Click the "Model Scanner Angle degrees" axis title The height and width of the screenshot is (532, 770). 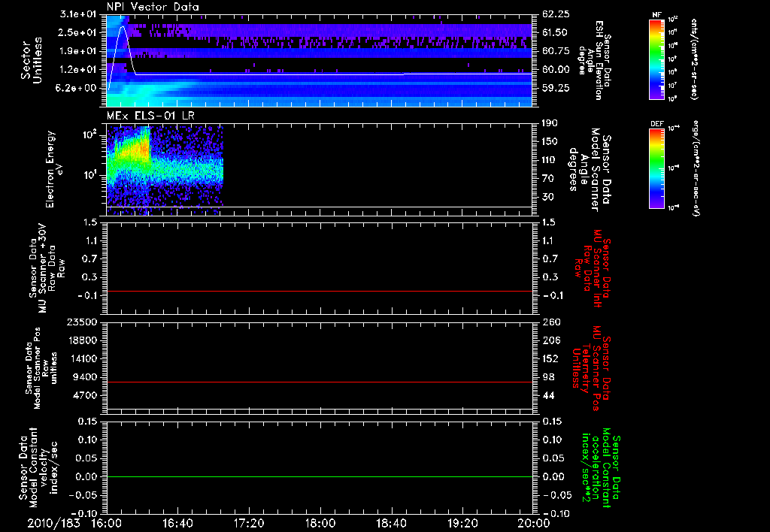(585, 170)
